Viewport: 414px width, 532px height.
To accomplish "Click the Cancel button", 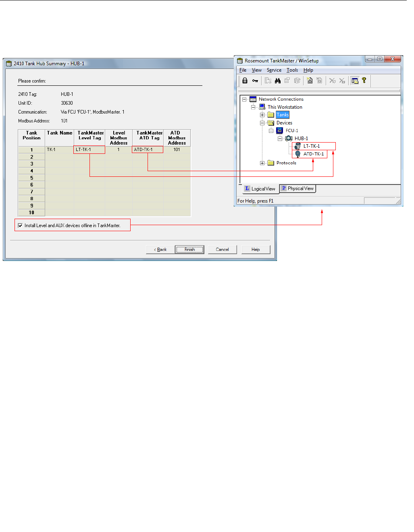I will pos(222,249).
